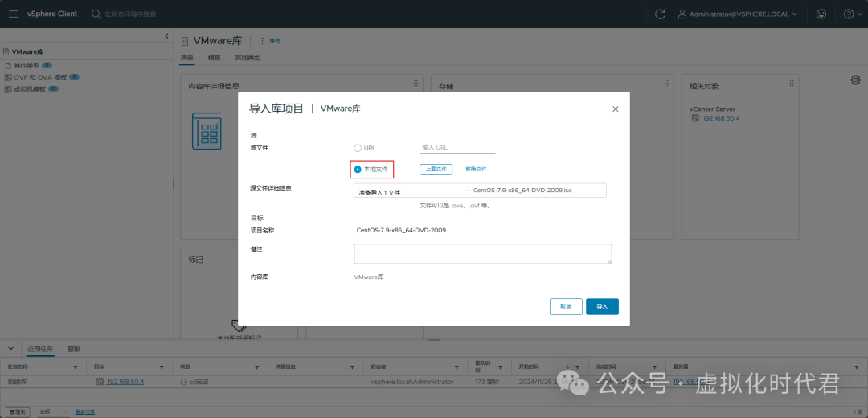Filter the 排队时间 column
Image resolution: width=868 pixels, height=418 pixels.
point(500,367)
